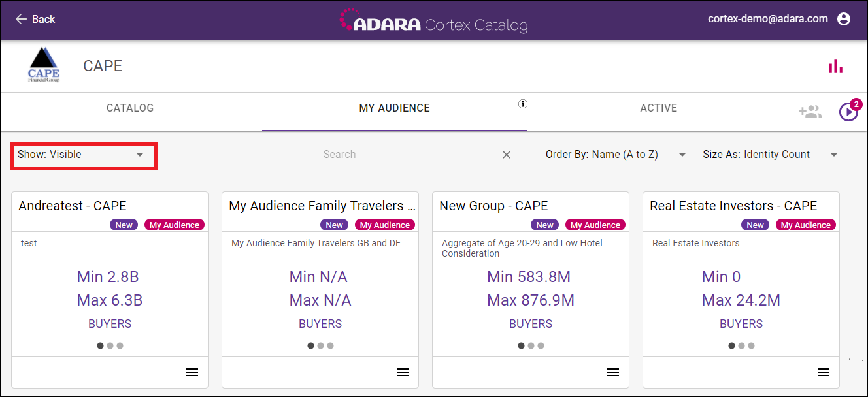Select the second carousel dot on the Andreatest card

tap(110, 346)
